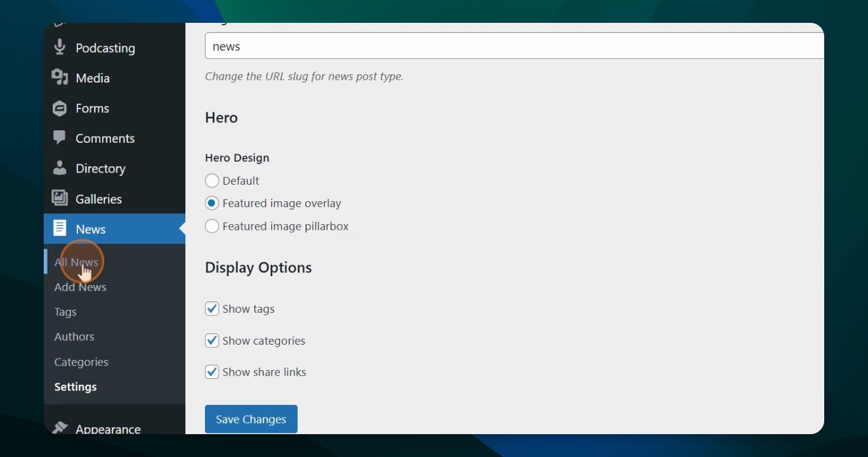Click the Save Changes button
Viewport: 868px width, 457px height.
point(251,419)
